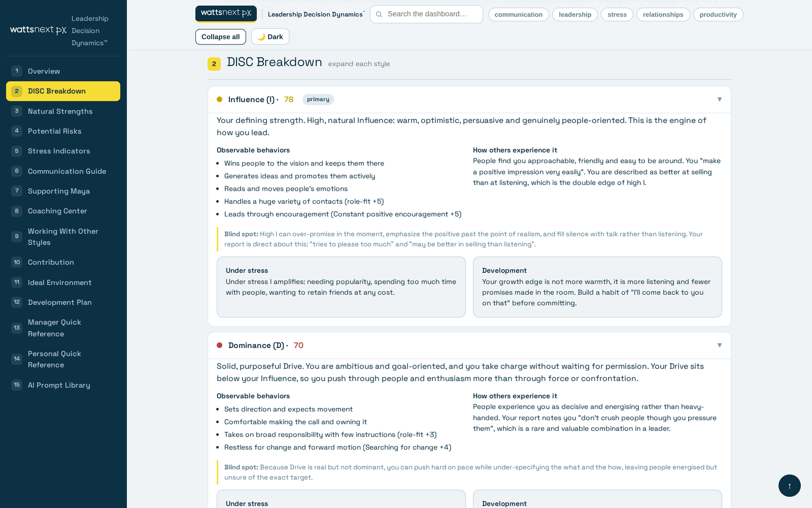The height and width of the screenshot is (508, 812).
Task: Collapse the Dominance (D) section arrow
Action: [x=720, y=345]
